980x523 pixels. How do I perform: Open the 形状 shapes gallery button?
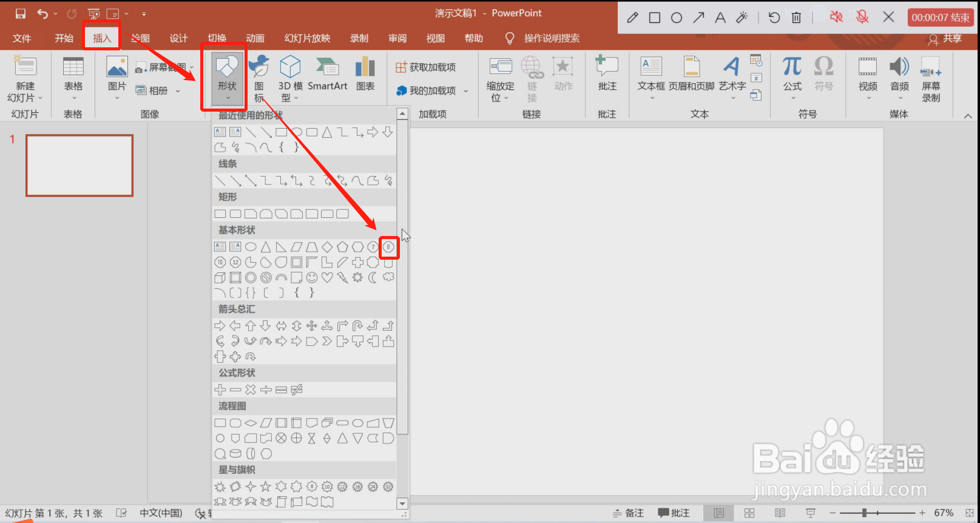[x=228, y=79]
